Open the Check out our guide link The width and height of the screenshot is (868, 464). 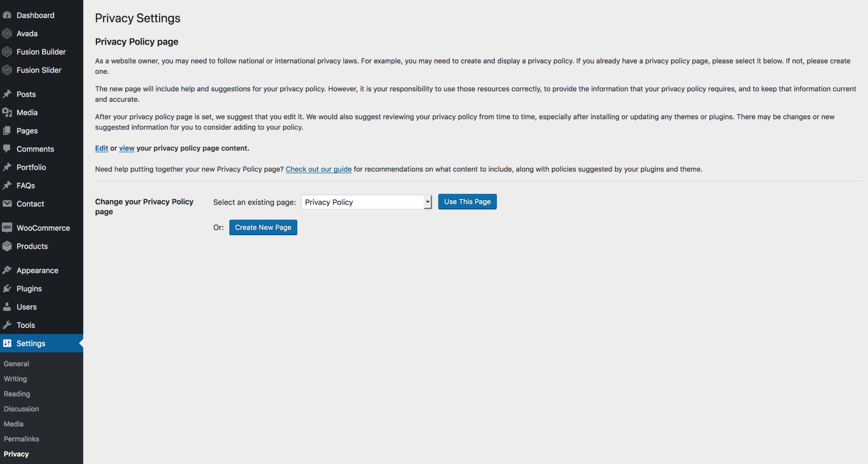click(x=318, y=169)
